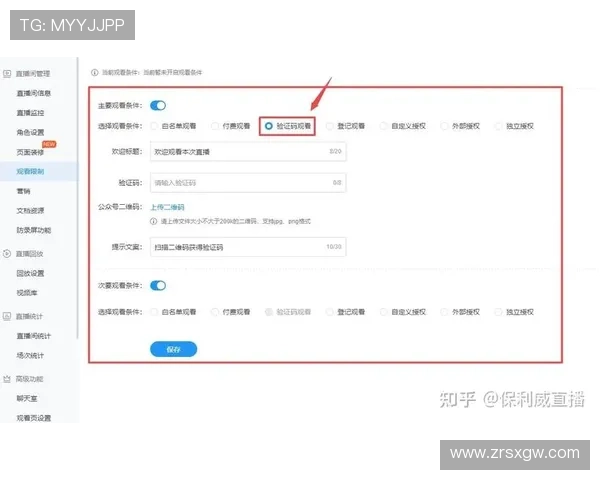The width and height of the screenshot is (600, 480).
Task: Select 外部授权 in secondary conditions
Action: tap(460, 312)
